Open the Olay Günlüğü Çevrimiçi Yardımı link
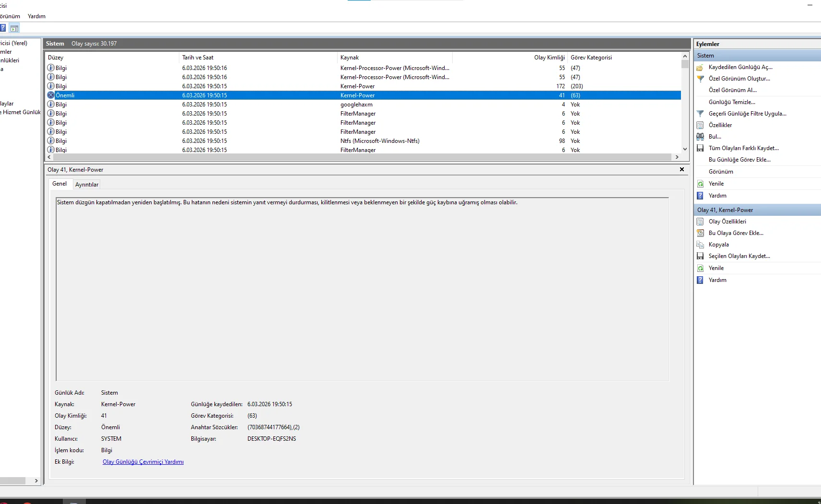Viewport: 821px width, 504px height. click(143, 462)
